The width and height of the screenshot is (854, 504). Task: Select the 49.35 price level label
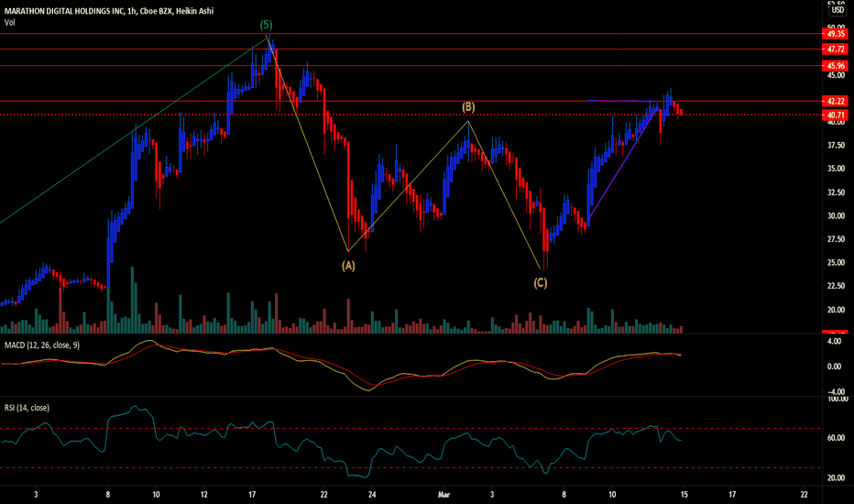(x=836, y=34)
